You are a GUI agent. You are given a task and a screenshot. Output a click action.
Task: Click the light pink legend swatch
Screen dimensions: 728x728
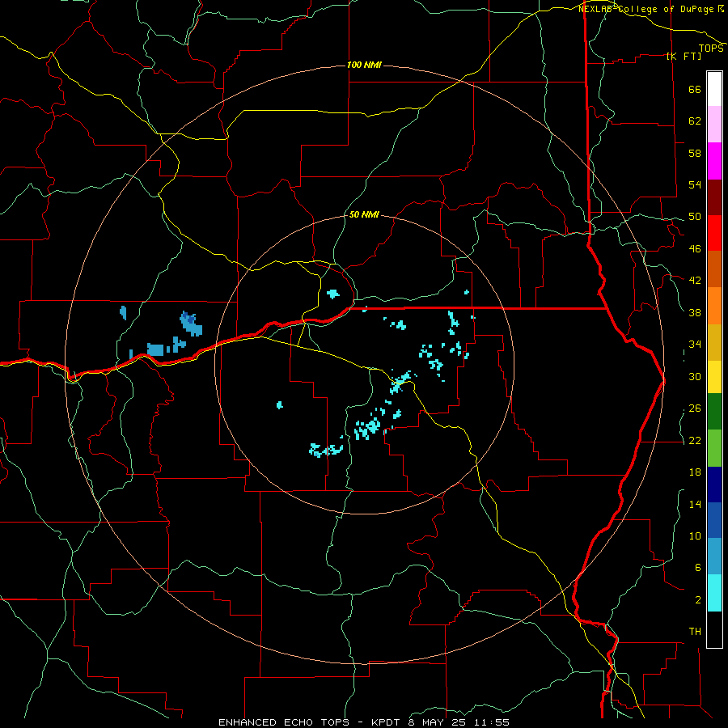[714, 125]
